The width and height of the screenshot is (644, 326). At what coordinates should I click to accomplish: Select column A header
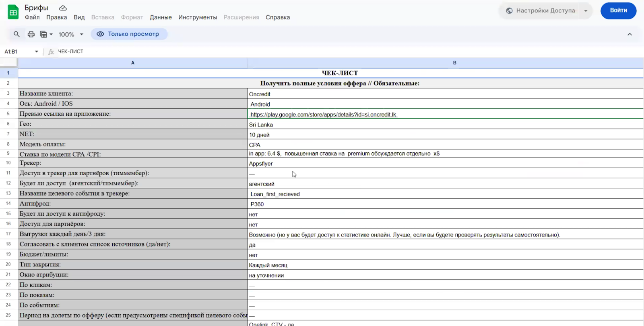(133, 63)
